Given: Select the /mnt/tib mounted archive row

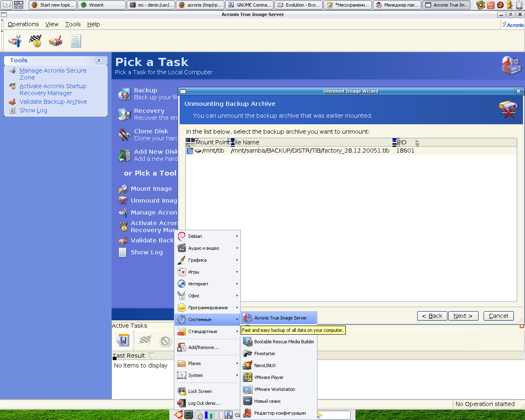Looking at the screenshot, I should [x=351, y=151].
